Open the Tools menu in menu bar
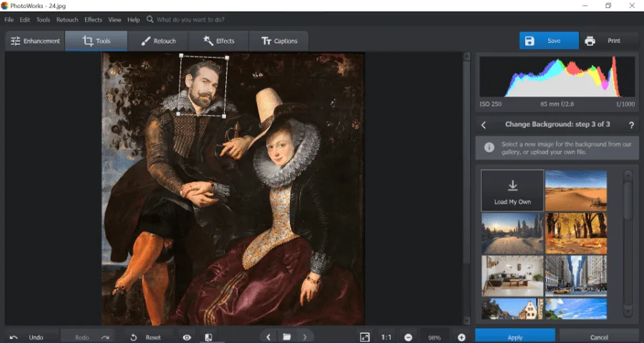Image resolution: width=644 pixels, height=343 pixels. pos(43,19)
